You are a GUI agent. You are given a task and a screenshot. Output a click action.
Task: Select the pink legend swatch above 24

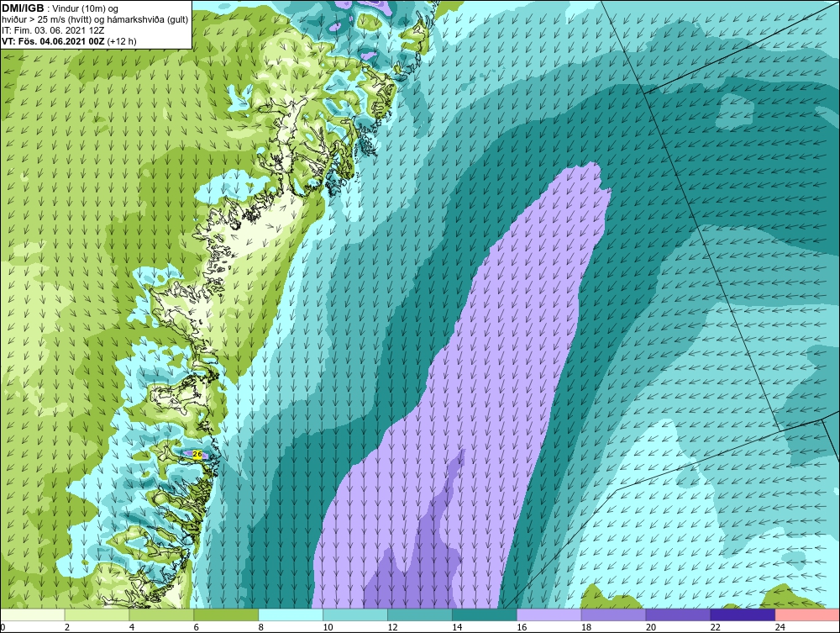click(807, 615)
